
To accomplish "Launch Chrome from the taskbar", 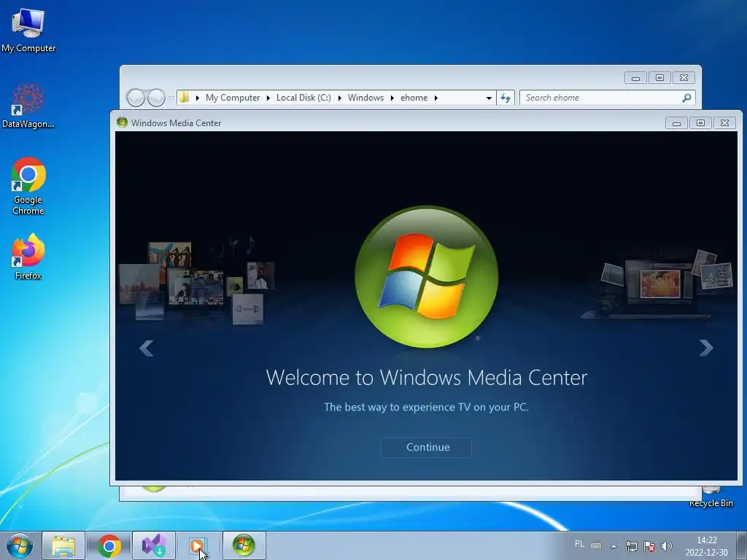I will (109, 545).
